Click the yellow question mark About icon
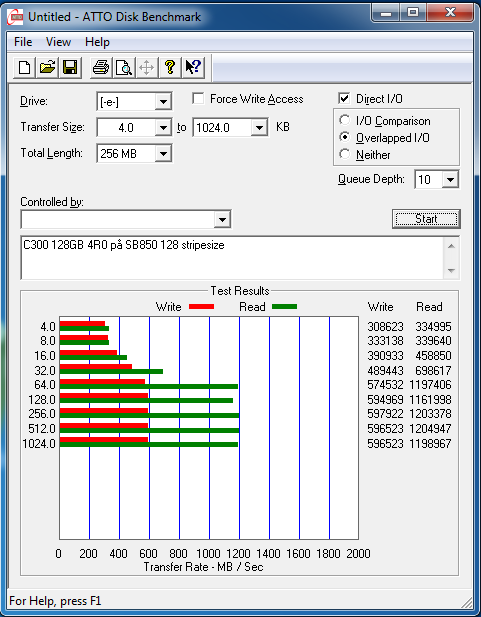The width and height of the screenshot is (481, 617). coord(170,68)
